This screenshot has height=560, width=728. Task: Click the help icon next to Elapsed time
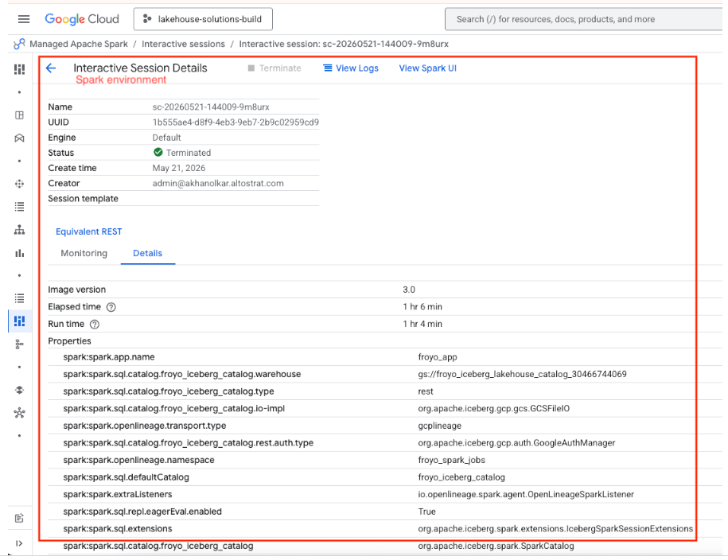[x=111, y=307]
